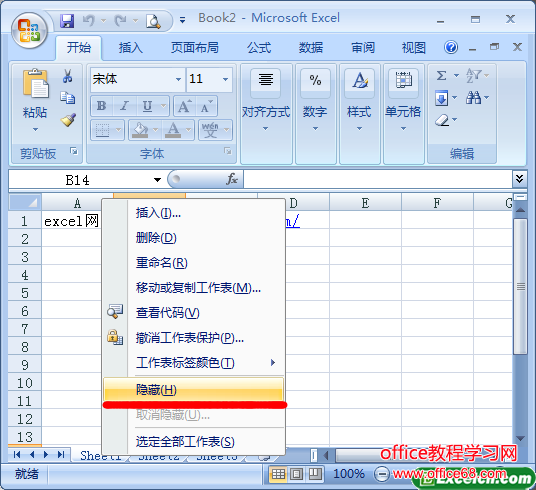Switch to the 审阅 ribbon tab
Screen dimensions: 536x490
click(363, 48)
